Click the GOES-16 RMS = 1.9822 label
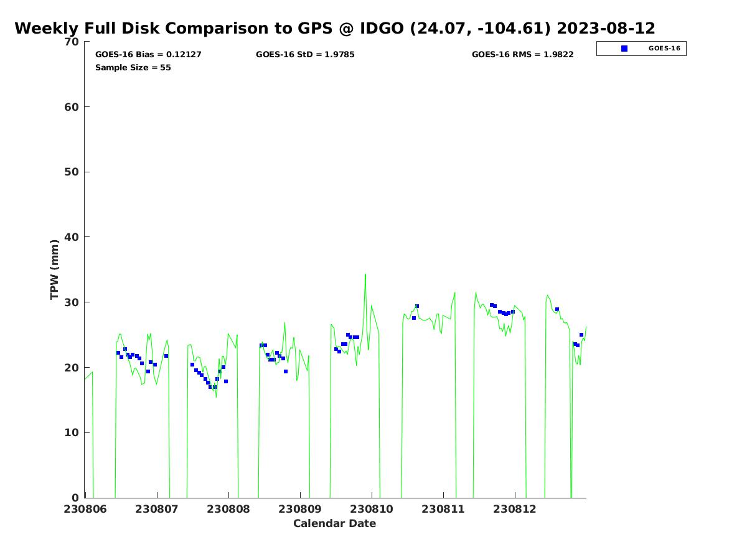This screenshot has width=747, height=560. pyautogui.click(x=523, y=55)
